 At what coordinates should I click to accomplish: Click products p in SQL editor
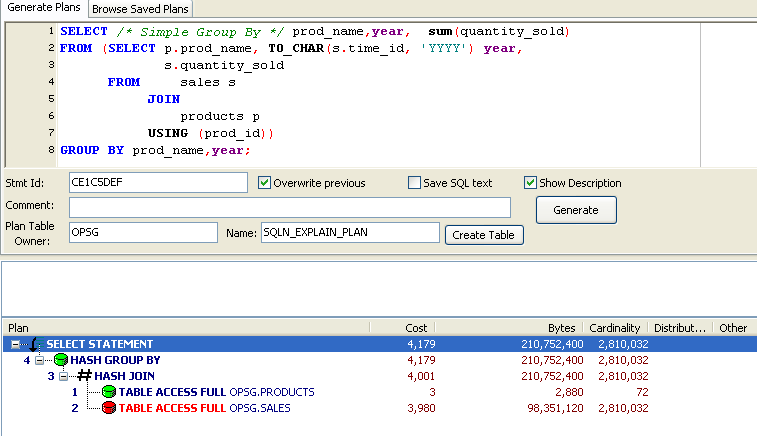pos(220,117)
